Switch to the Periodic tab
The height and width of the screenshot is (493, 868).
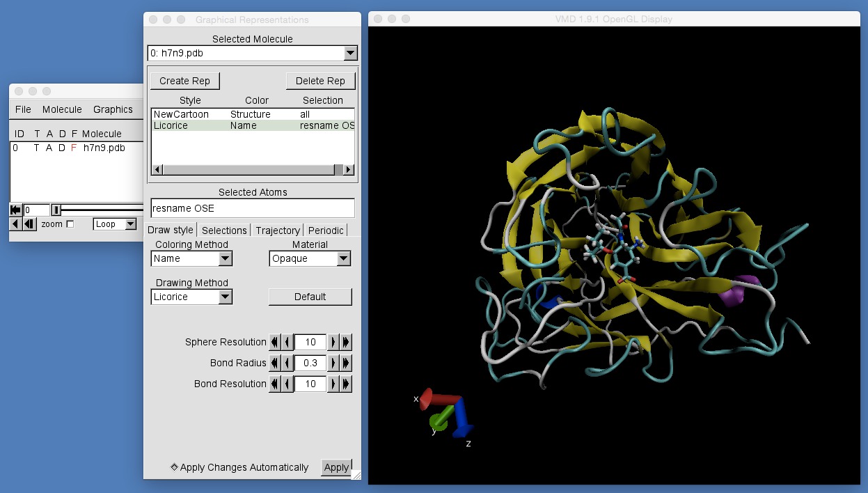coord(326,230)
